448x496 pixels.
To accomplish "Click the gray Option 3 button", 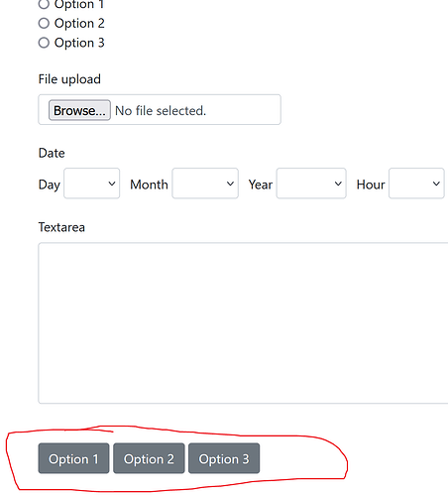I will pyautogui.click(x=224, y=458).
